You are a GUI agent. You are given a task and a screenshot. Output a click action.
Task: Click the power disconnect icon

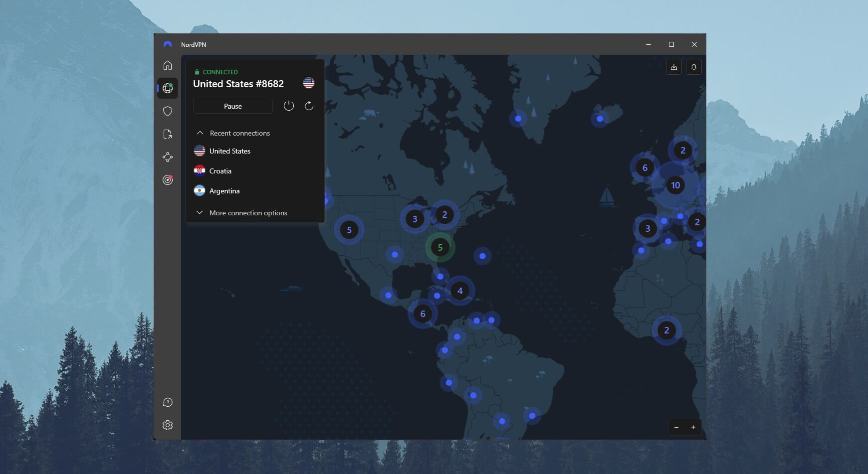(x=289, y=106)
